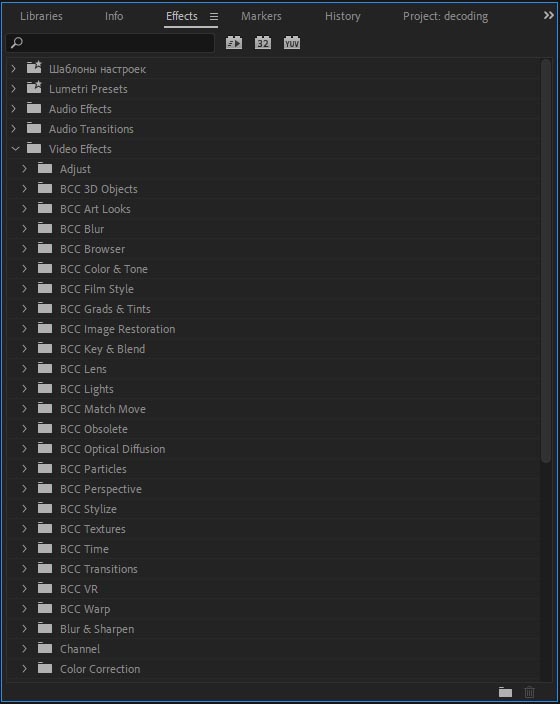This screenshot has width=560, height=704.
Task: Expand the Lumetri Presets bin
Action: [14, 88]
